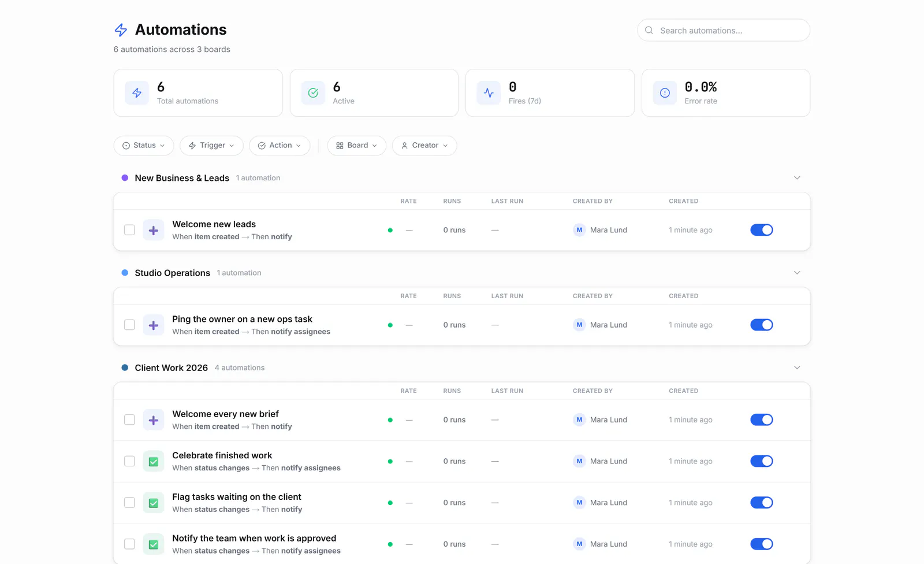Open the Status filter dropdown

(144, 146)
